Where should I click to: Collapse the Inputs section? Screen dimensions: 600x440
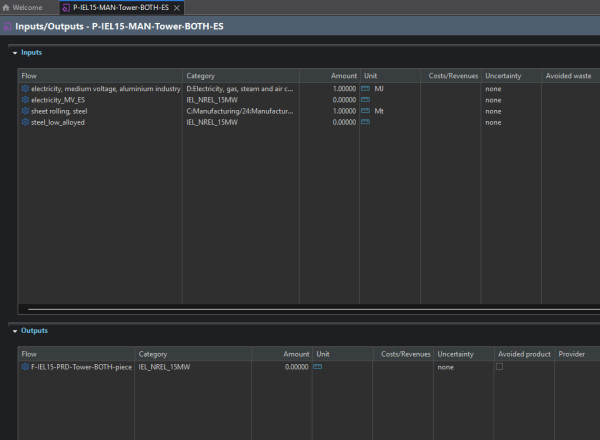coord(15,52)
